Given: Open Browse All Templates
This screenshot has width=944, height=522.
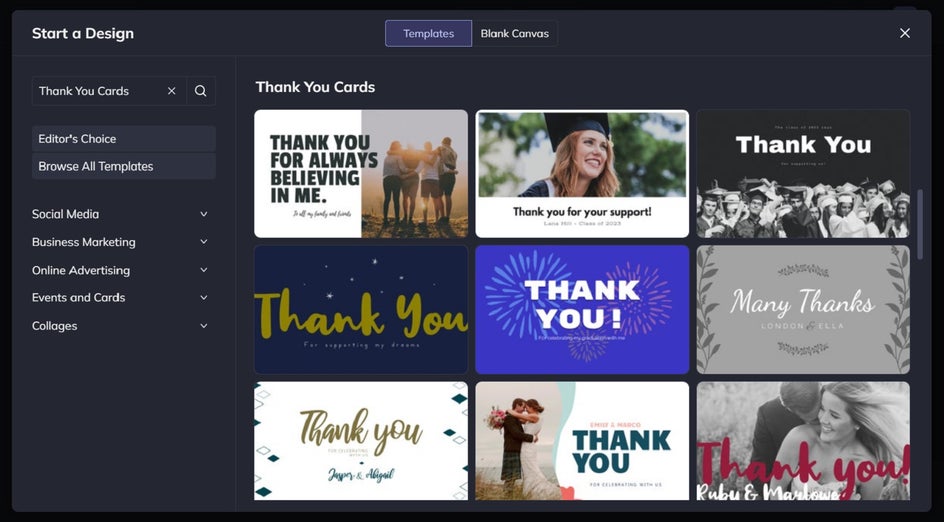Looking at the screenshot, I should [x=123, y=166].
